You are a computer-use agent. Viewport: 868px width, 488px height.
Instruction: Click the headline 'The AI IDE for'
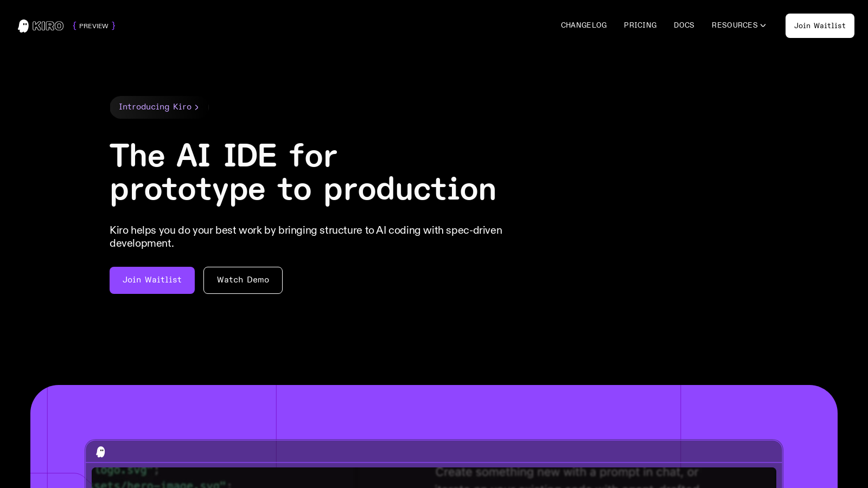pyautogui.click(x=223, y=156)
